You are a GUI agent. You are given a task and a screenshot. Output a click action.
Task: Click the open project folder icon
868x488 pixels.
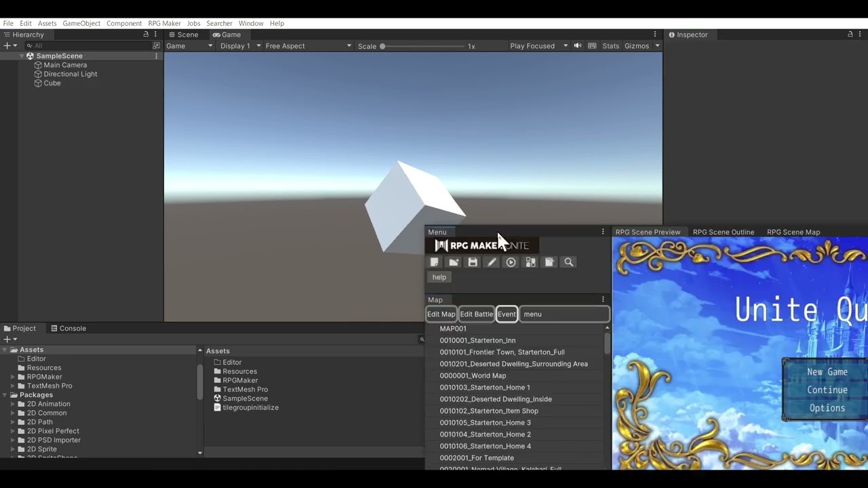pyautogui.click(x=454, y=262)
